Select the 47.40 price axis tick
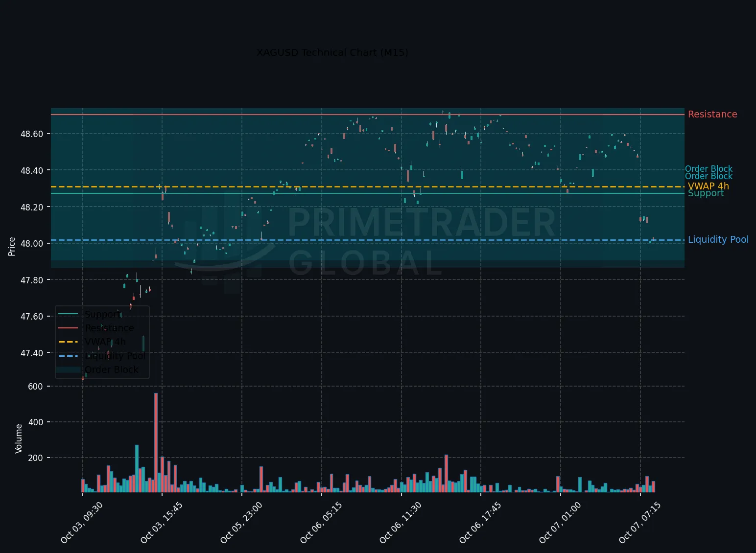 (32, 353)
